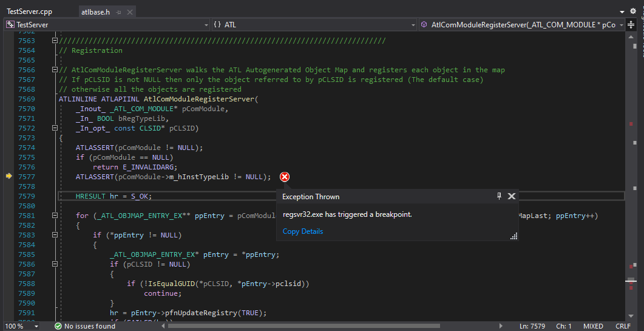Click the horizontal scrollbar thumb
The height and width of the screenshot is (331, 644).
pos(304,326)
